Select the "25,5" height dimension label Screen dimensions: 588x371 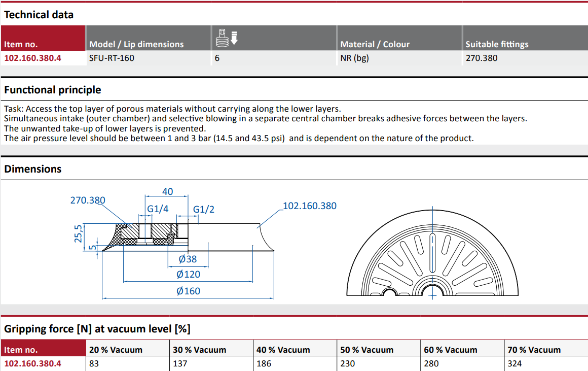tap(78, 233)
